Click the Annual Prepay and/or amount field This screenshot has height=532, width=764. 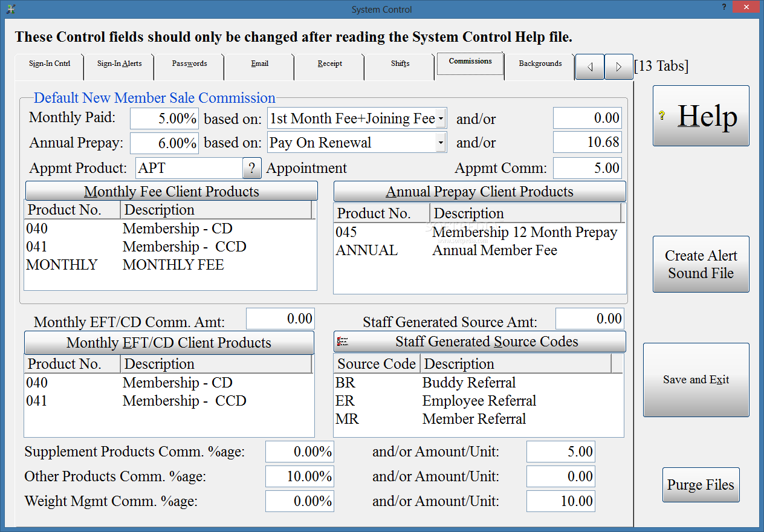click(x=588, y=143)
